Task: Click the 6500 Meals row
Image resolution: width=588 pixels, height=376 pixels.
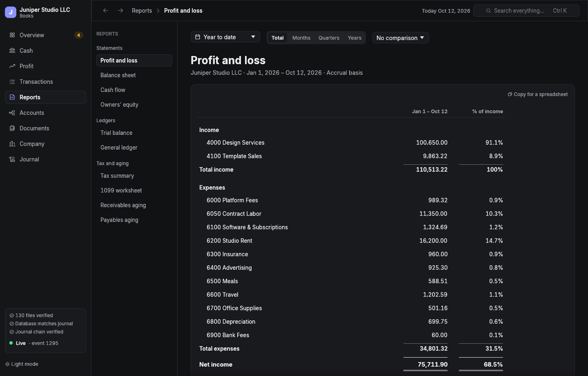Action: pyautogui.click(x=351, y=281)
